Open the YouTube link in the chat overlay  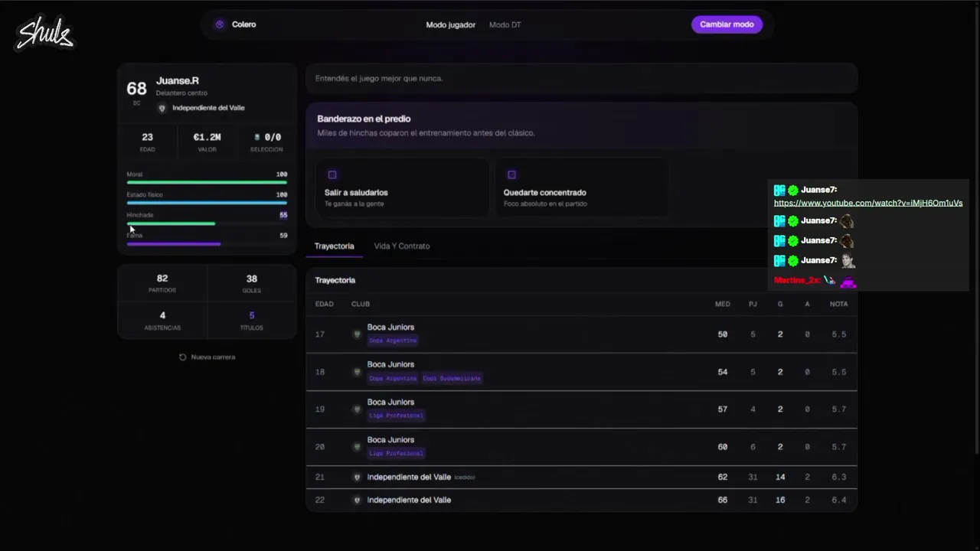point(868,203)
